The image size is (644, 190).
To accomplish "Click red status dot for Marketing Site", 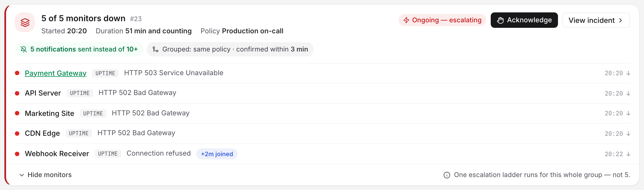I will [17, 113].
